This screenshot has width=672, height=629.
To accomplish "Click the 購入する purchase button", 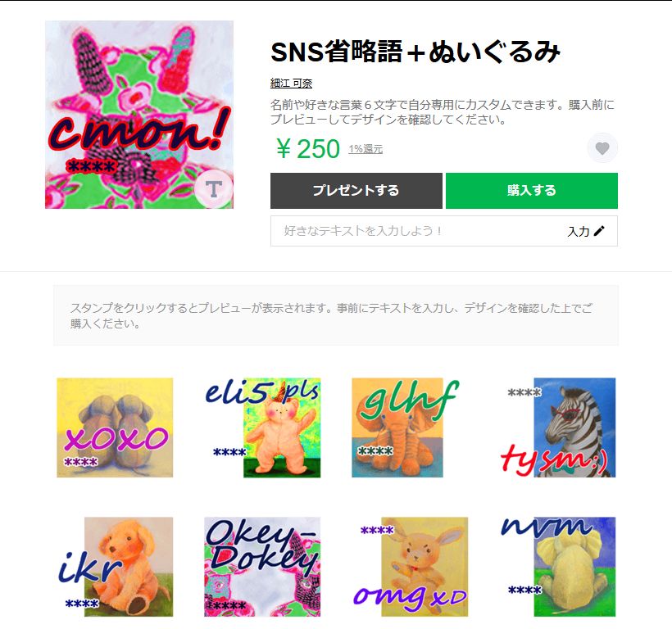I will click(x=531, y=191).
